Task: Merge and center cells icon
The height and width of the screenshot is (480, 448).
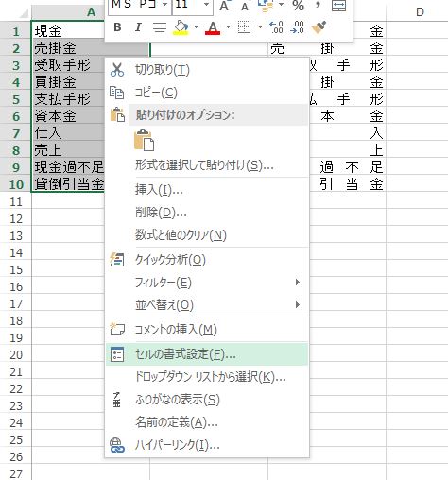Action: click(x=339, y=6)
